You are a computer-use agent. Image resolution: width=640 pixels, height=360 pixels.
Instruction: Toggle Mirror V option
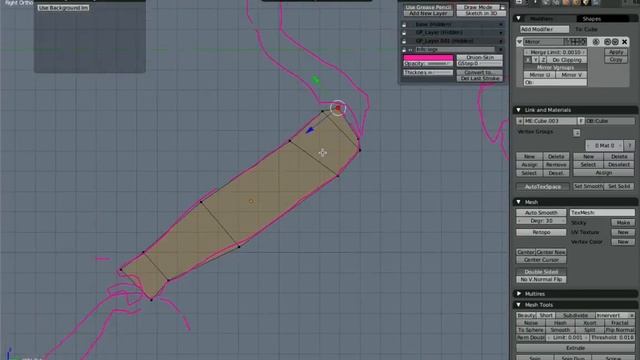pos(571,75)
